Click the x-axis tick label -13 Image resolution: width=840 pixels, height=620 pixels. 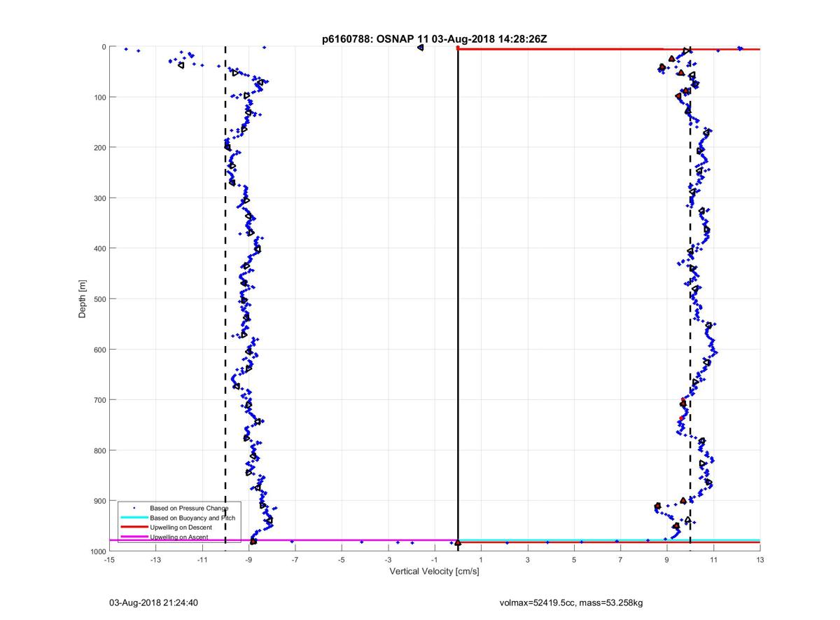point(155,560)
